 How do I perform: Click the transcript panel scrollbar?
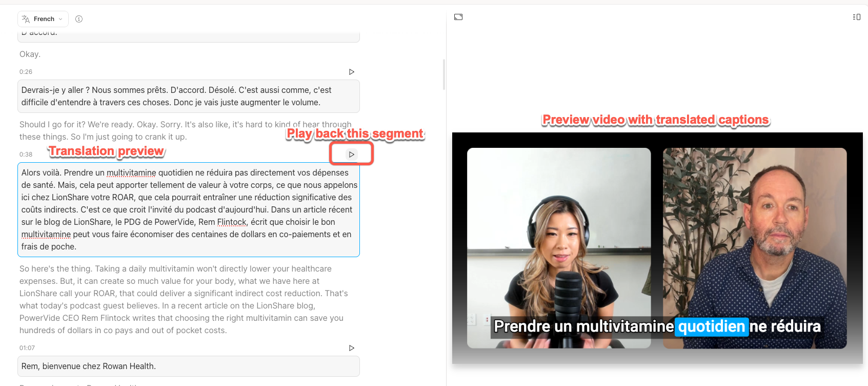click(x=443, y=74)
